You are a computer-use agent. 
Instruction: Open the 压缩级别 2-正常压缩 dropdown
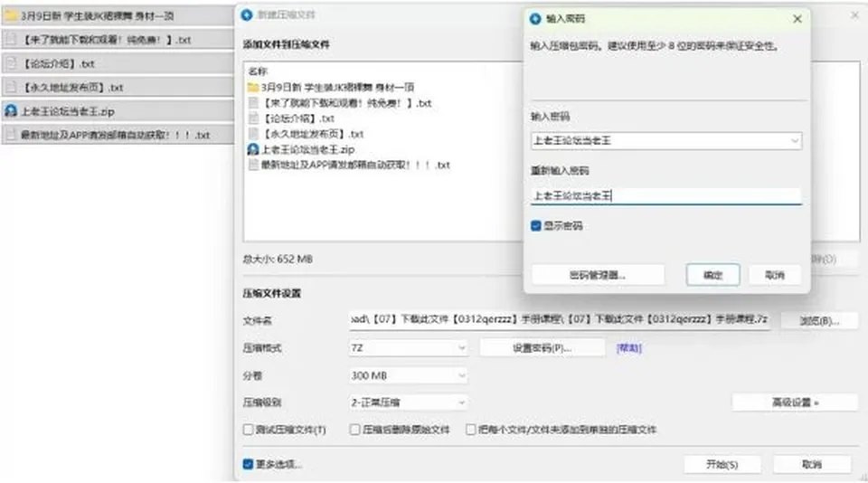pos(408,402)
